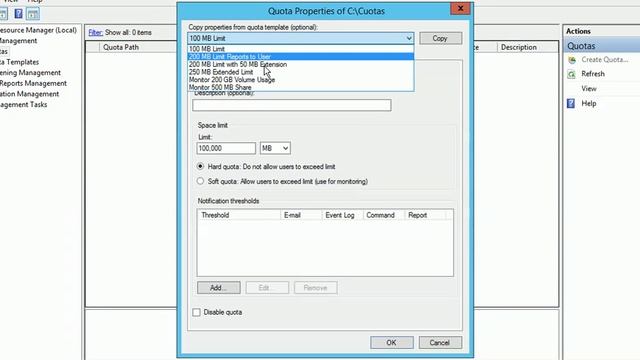The height and width of the screenshot is (360, 640).
Task: Collapse the quota template combo box arrow
Action: 409,38
